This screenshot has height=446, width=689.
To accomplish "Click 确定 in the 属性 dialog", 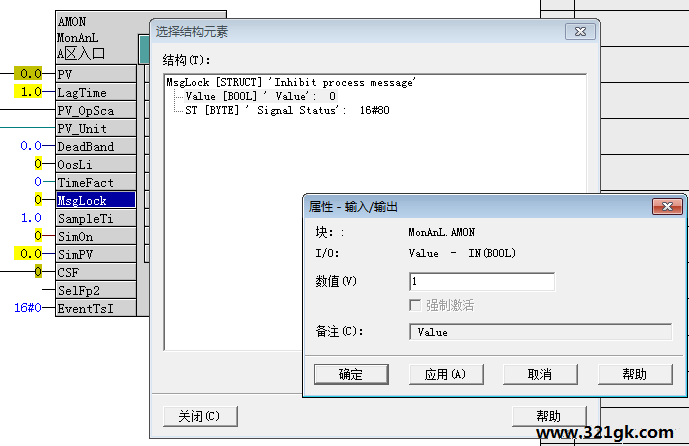I will (x=351, y=374).
